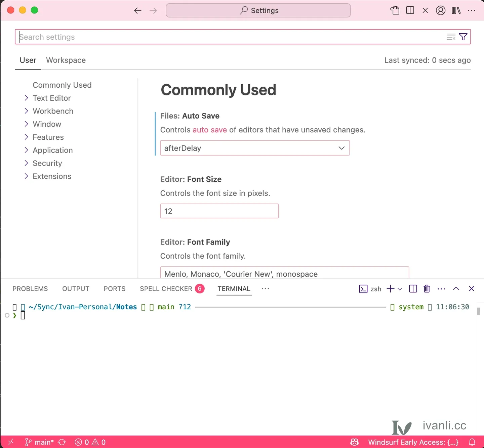Viewport: 484px width, 448px height.
Task: Open the OUTPUT panel tab
Action: 76,289
